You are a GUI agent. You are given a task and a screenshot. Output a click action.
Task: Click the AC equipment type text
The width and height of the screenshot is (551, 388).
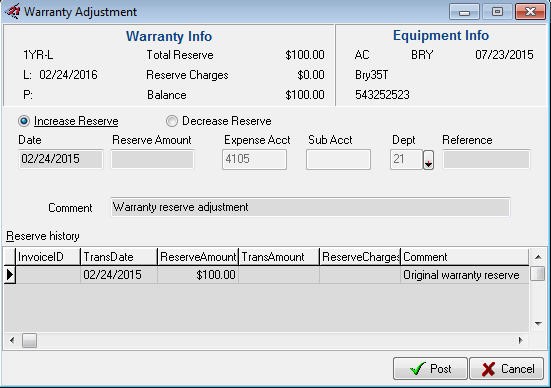362,55
